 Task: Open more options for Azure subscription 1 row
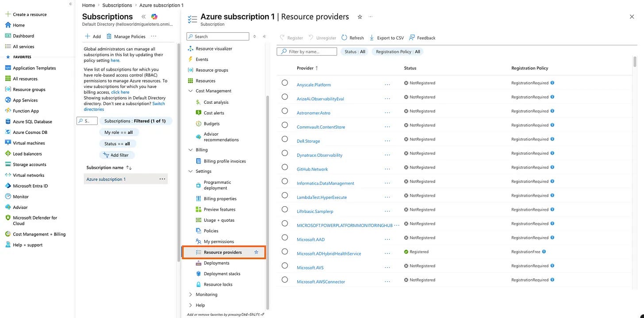[162, 179]
